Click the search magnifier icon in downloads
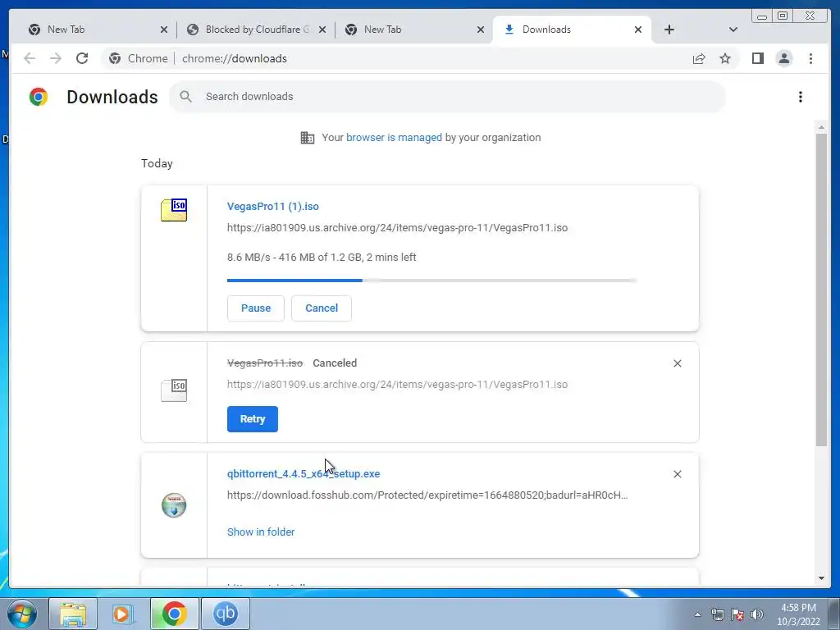The image size is (840, 630). click(186, 97)
